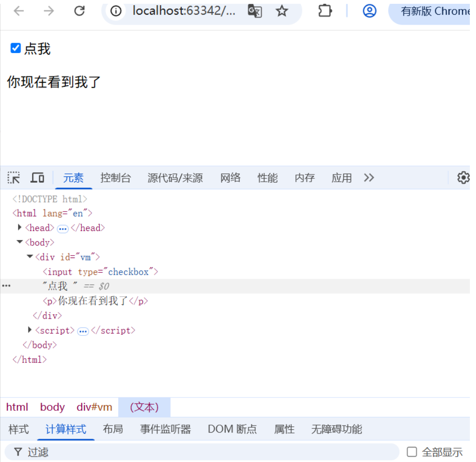Select the "点我" text node row
Viewport: 476px width, 462px height.
tap(235, 286)
